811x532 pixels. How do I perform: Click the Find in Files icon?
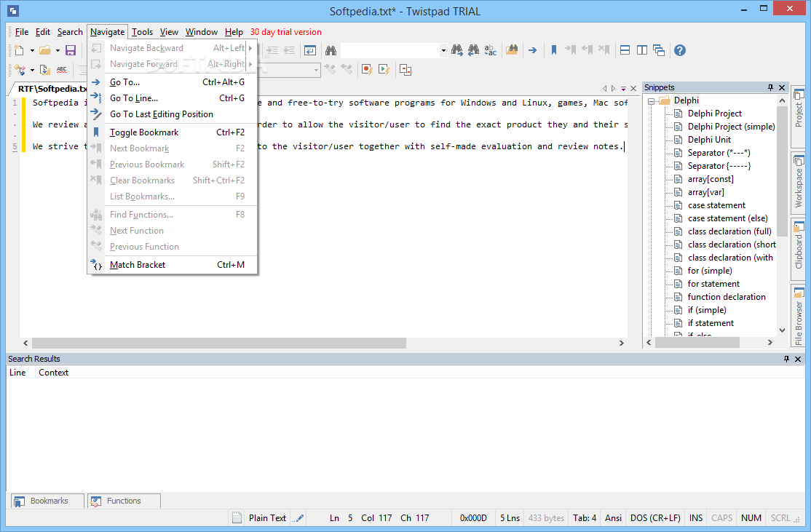point(512,50)
